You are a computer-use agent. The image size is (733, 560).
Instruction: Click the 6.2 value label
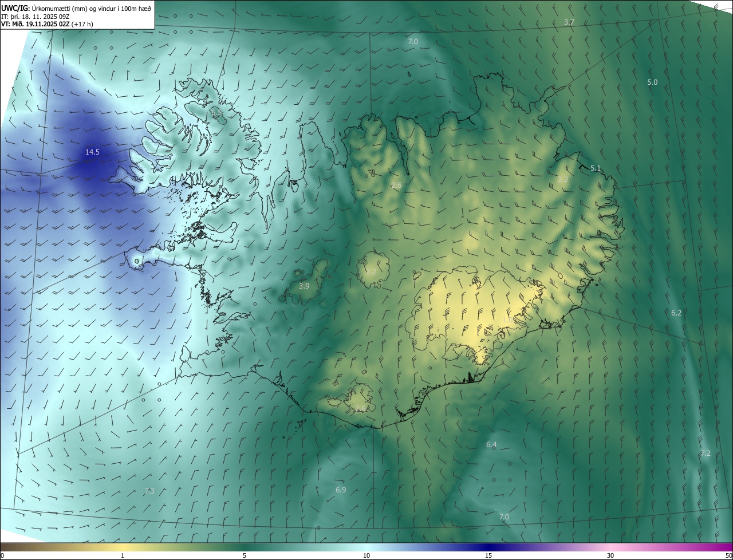[x=676, y=313]
